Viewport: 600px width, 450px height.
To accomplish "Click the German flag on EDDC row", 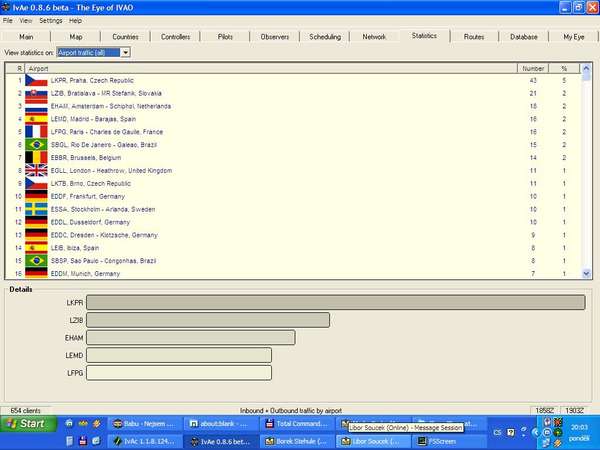I will 36,235.
